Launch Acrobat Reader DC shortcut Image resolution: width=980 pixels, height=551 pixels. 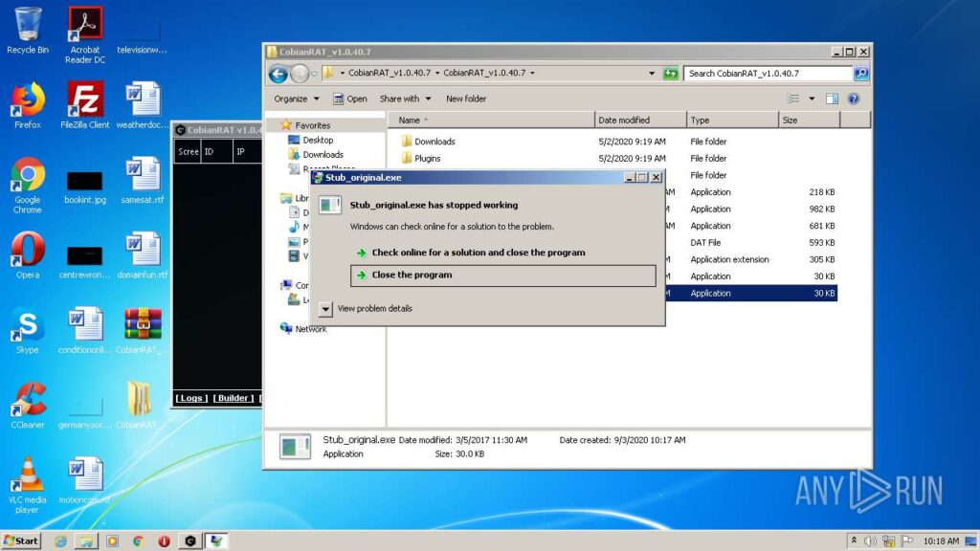[85, 35]
